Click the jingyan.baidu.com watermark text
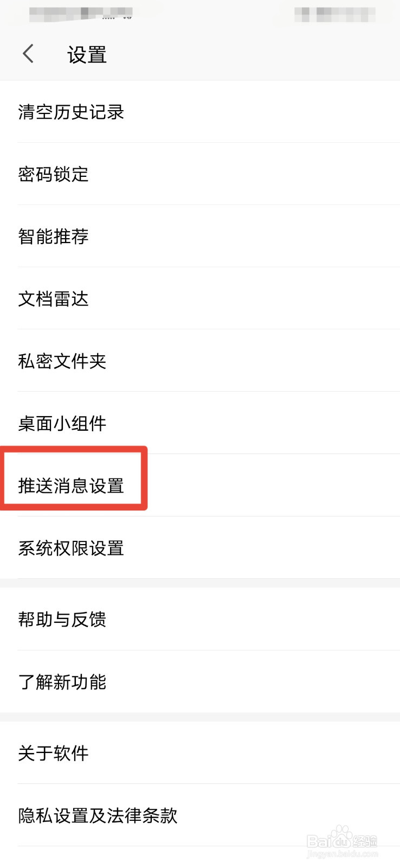The width and height of the screenshot is (400, 868). coord(342,854)
